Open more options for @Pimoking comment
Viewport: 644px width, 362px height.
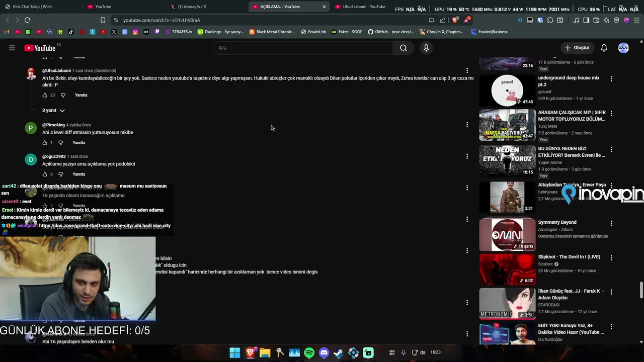467,125
